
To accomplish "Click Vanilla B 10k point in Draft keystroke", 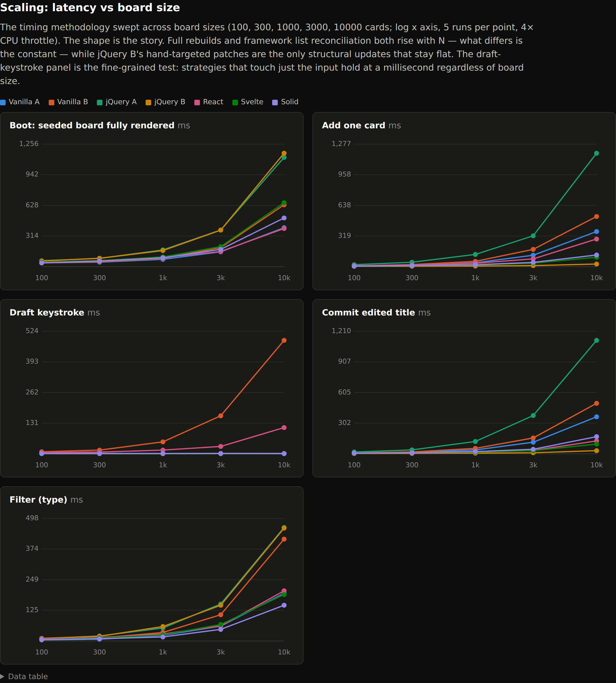I will point(284,340).
